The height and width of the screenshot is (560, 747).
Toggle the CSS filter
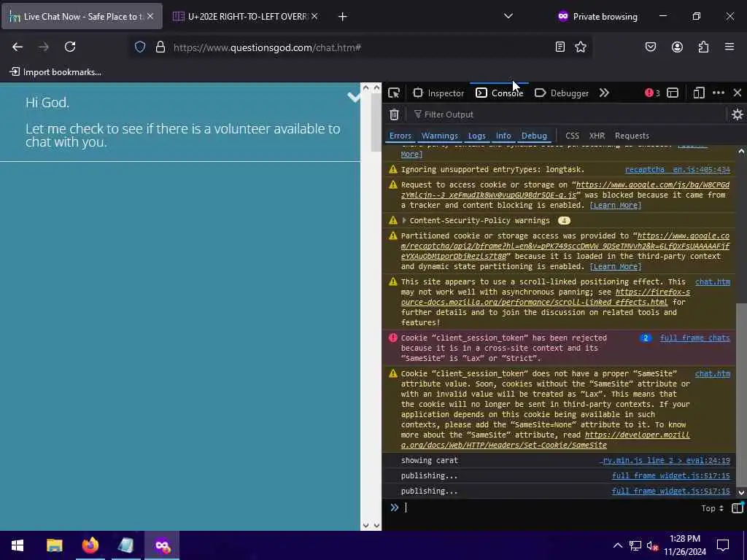pyautogui.click(x=572, y=136)
